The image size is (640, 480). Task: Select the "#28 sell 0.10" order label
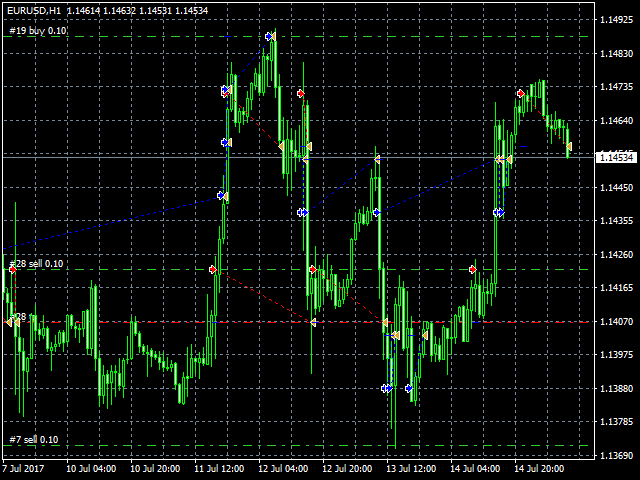tap(36, 264)
